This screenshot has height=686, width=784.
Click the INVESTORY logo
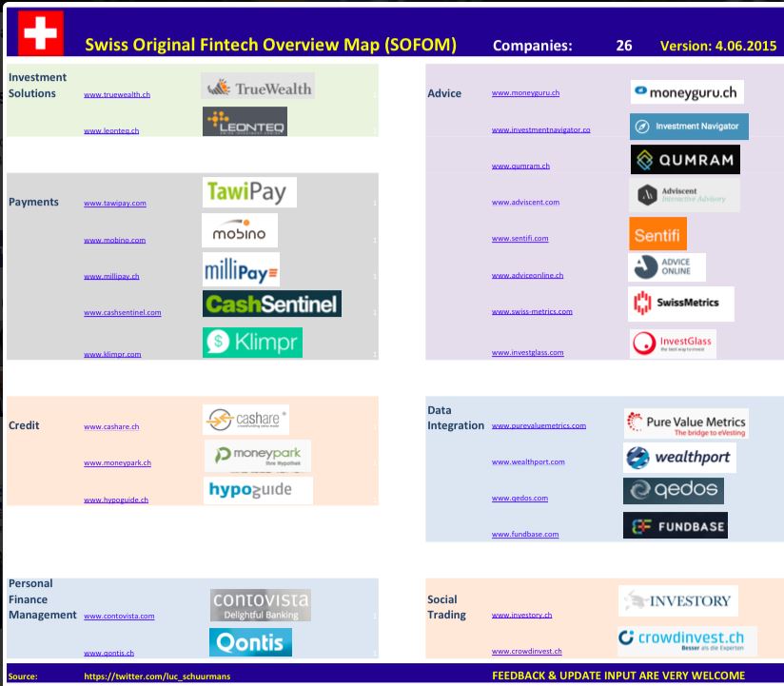tap(678, 600)
